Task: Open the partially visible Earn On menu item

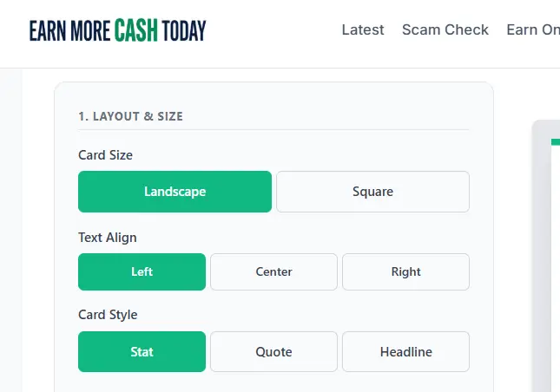Action: 533,29
